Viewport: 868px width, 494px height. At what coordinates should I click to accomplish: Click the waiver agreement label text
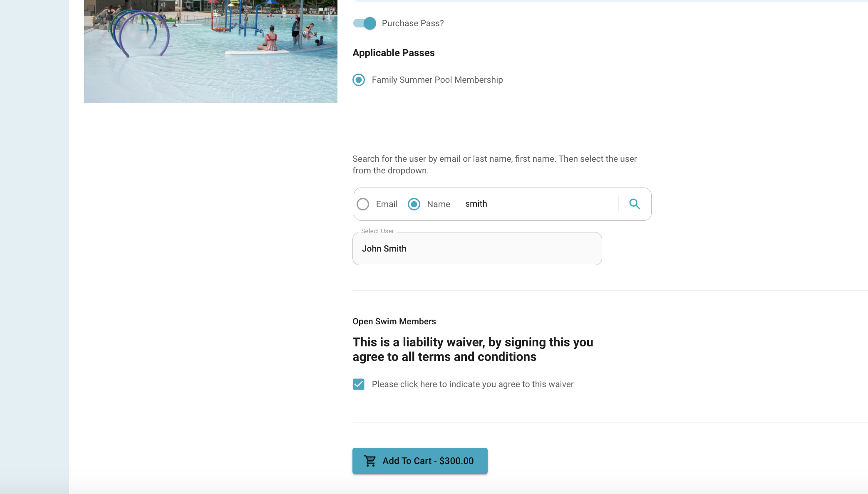pyautogui.click(x=473, y=384)
